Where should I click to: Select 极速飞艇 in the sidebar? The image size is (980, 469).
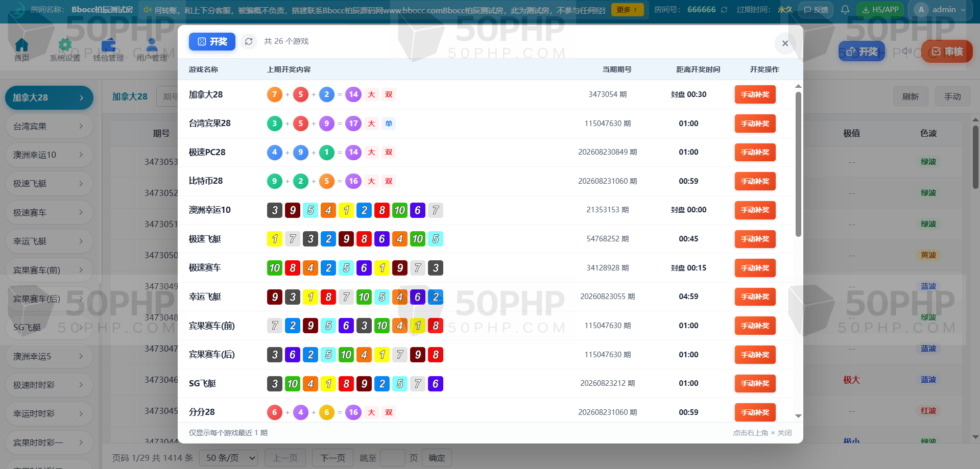(x=49, y=183)
